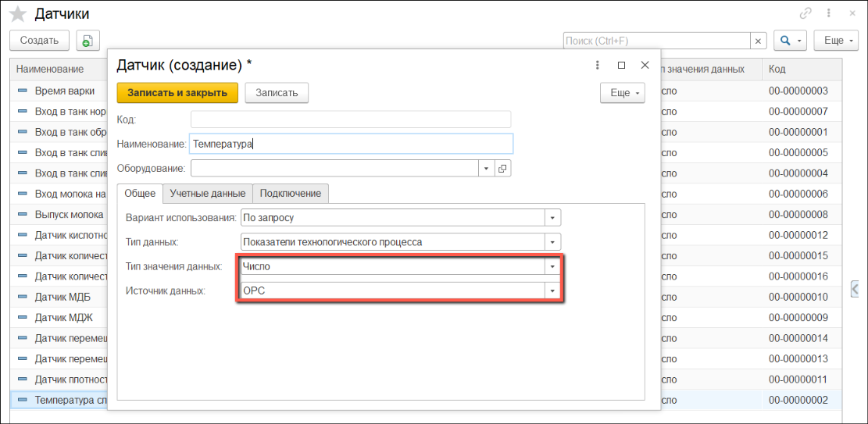Click the Записать button
868x424 pixels.
click(277, 92)
